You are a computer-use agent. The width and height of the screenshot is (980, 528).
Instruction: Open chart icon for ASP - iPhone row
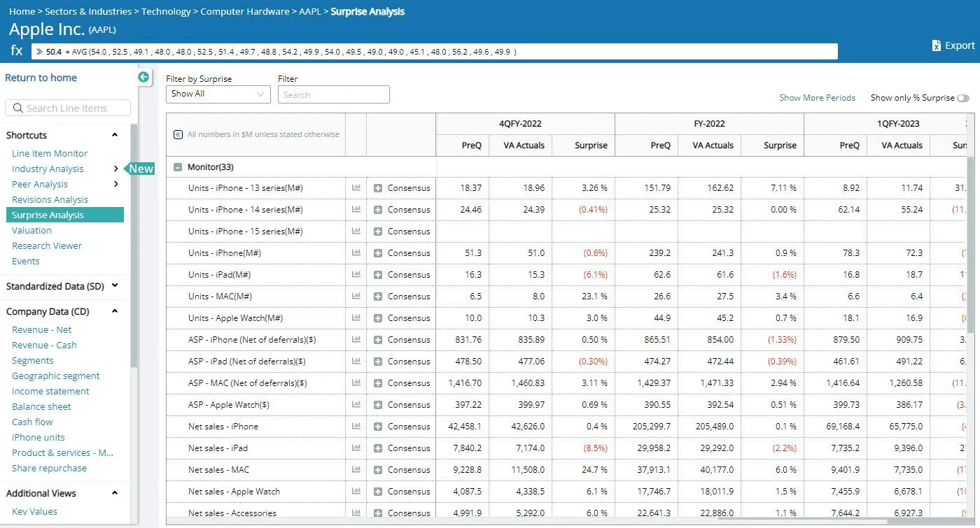point(356,339)
